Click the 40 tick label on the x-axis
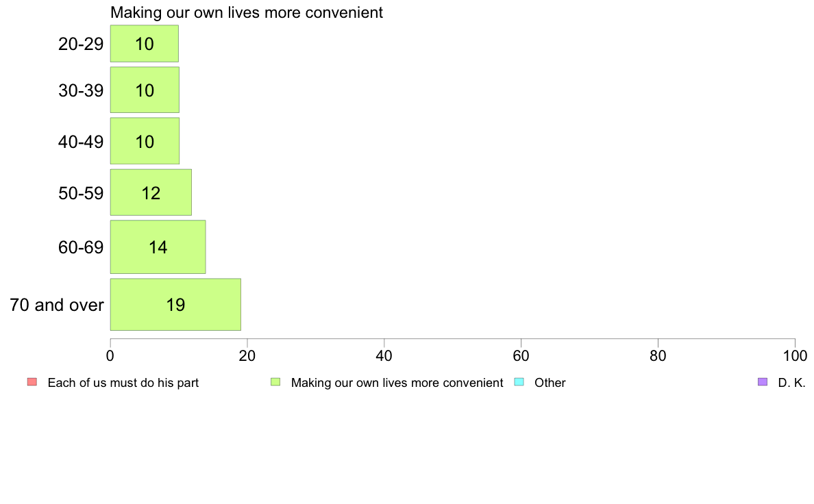Screen dimensions: 814x504 tap(384, 355)
